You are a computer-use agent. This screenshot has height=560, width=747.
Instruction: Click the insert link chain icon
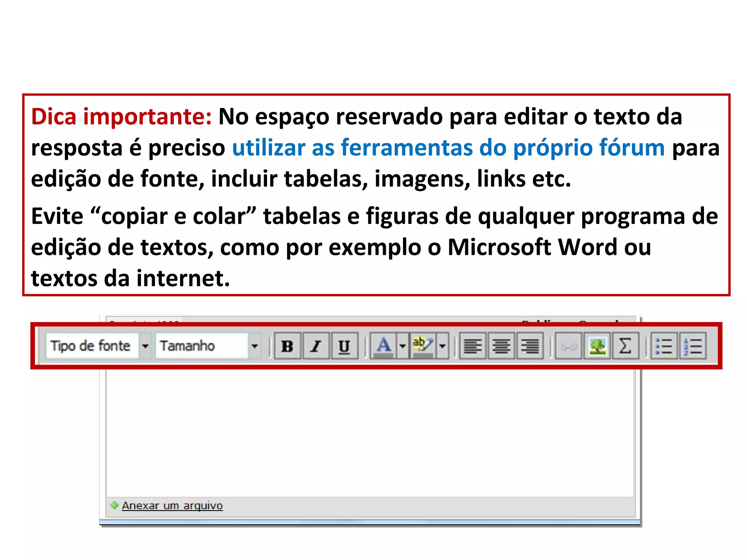568,346
